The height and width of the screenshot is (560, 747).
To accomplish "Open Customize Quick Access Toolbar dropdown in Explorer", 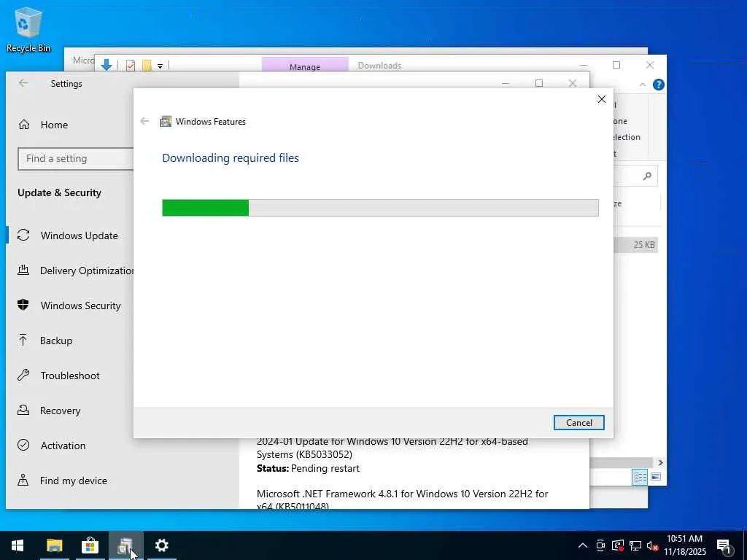I will [160, 66].
